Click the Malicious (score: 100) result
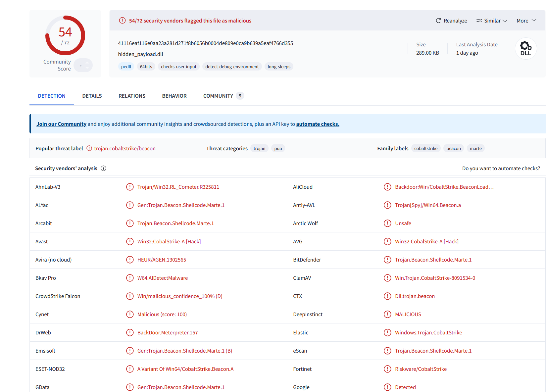The image size is (546, 392). [x=162, y=314]
